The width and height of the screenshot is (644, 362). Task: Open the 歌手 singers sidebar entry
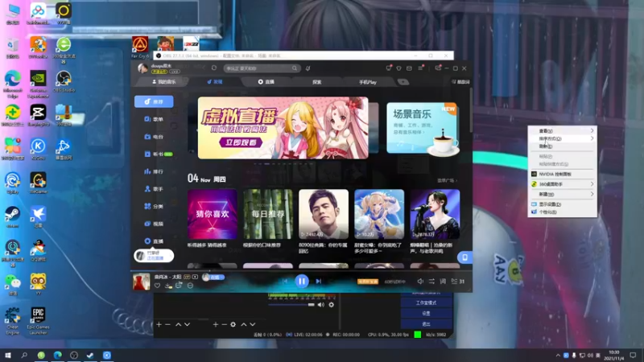[154, 189]
